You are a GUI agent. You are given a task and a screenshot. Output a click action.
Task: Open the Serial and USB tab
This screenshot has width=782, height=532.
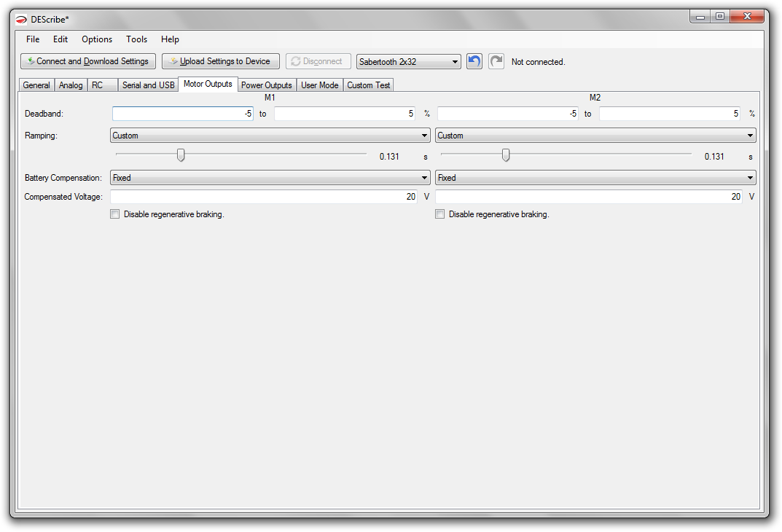149,85
